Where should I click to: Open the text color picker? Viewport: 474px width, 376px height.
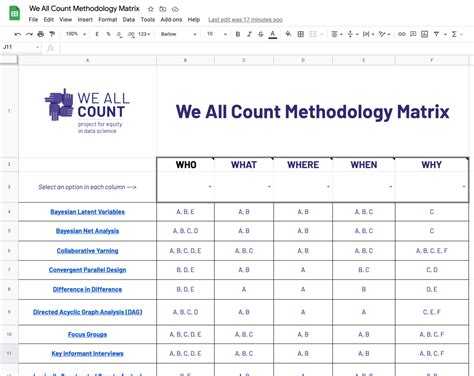click(x=273, y=34)
